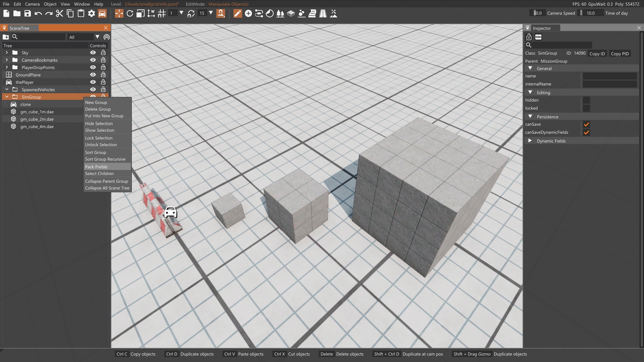Screen dimensions: 644x362
Task: Uncheck canSaveDynamicFields checkbox
Action: (x=586, y=132)
